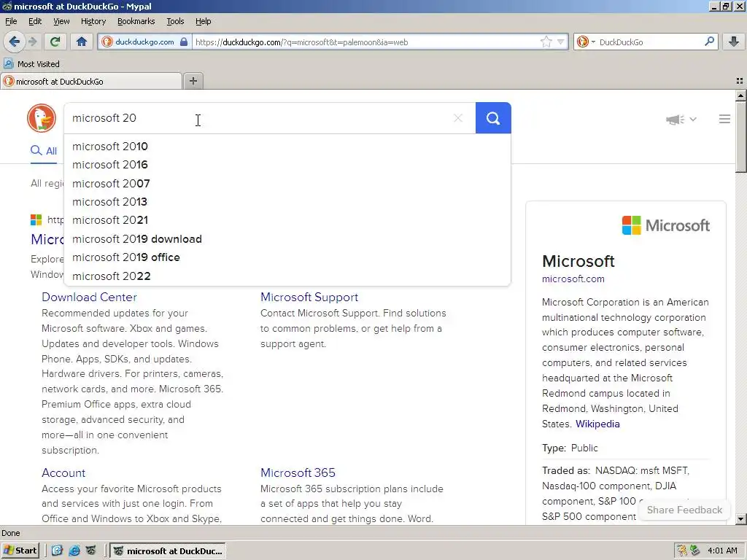Open the Edit menu
The height and width of the screenshot is (560, 747).
(x=35, y=21)
